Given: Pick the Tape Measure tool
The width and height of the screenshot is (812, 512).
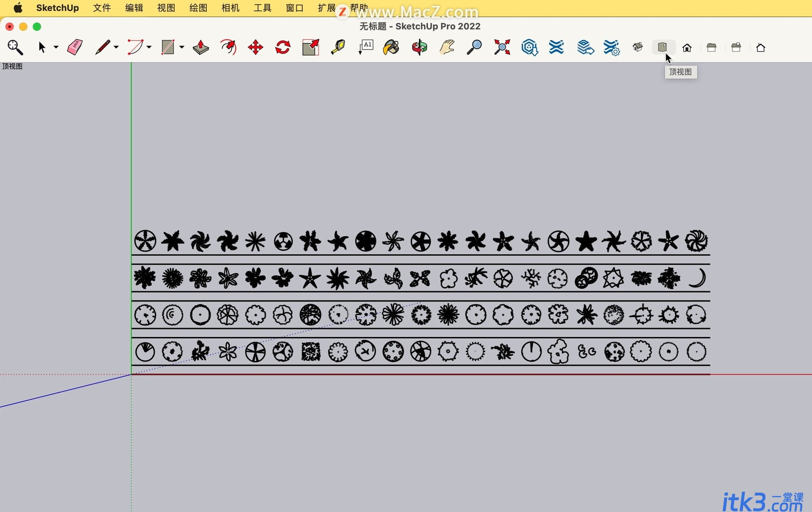Looking at the screenshot, I should [338, 47].
